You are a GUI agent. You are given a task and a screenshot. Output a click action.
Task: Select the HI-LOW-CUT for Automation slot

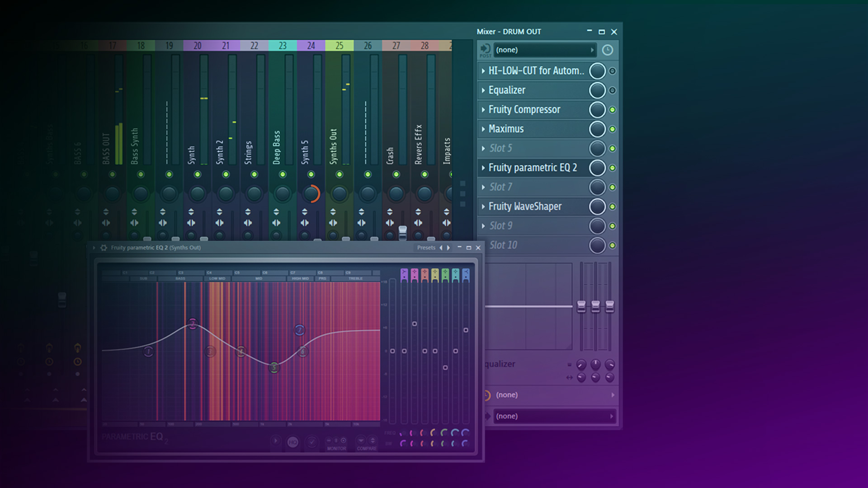coord(536,71)
